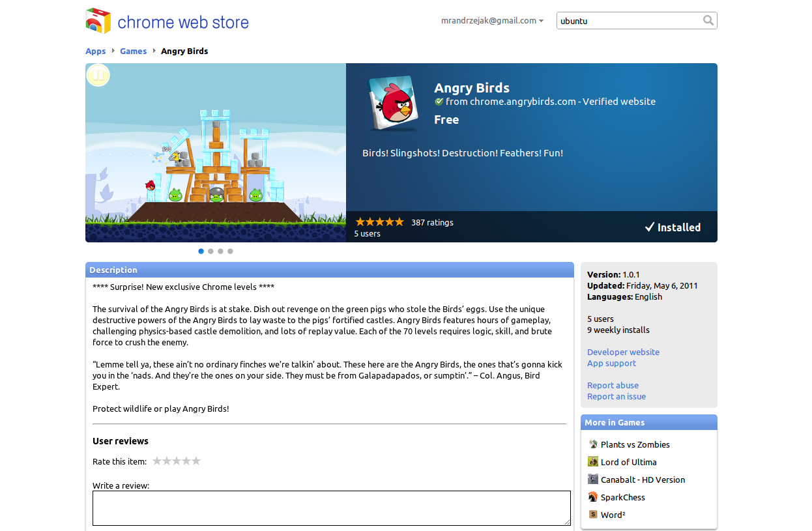
Task: Click the green verified checkmark icon
Action: (439, 102)
